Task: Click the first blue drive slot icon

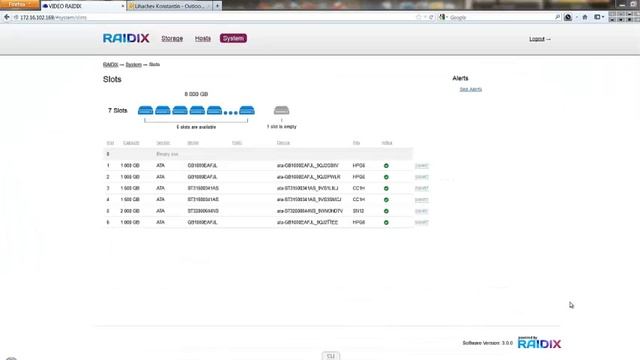Action: coord(145,110)
